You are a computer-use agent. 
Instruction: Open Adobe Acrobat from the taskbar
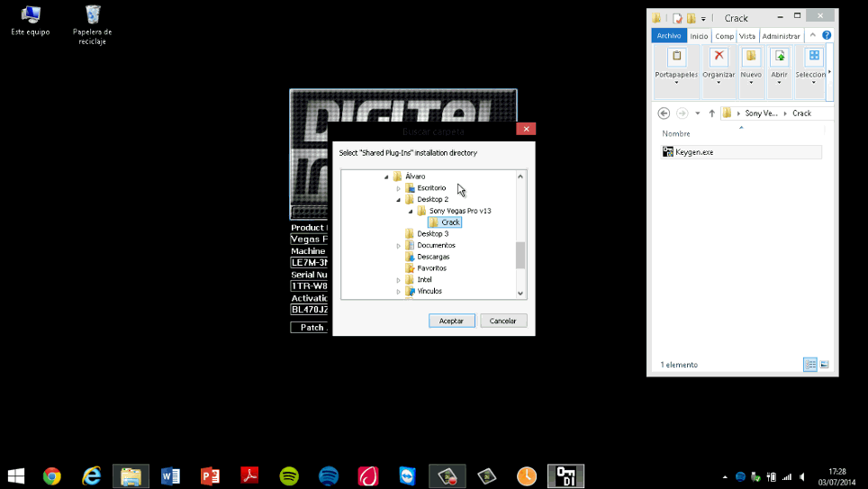pos(249,476)
